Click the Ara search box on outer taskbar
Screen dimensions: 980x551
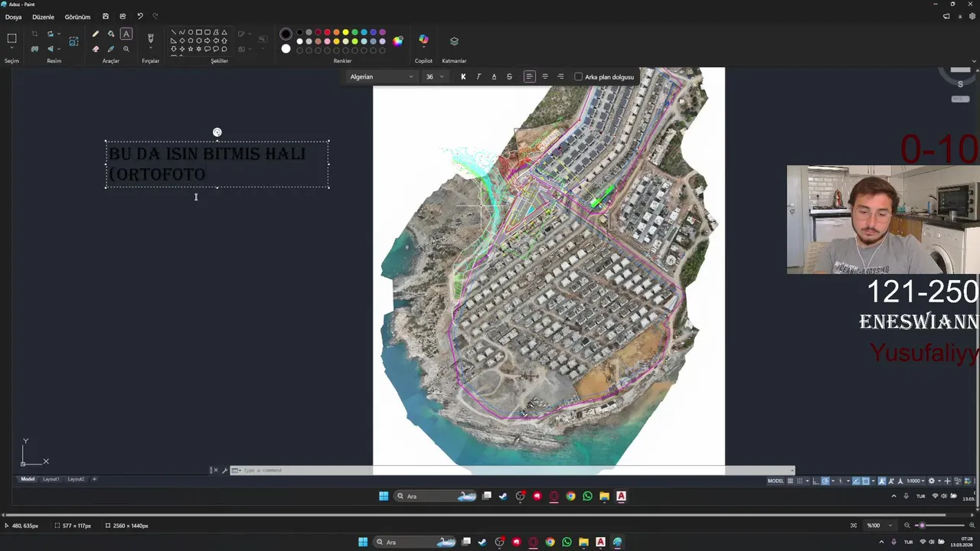coord(413,542)
